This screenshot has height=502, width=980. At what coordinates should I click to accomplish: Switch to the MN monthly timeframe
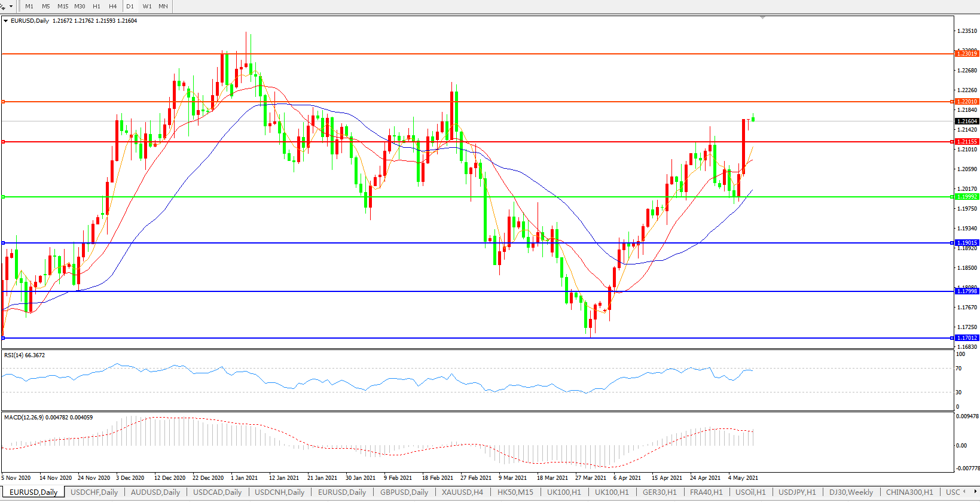(x=163, y=7)
